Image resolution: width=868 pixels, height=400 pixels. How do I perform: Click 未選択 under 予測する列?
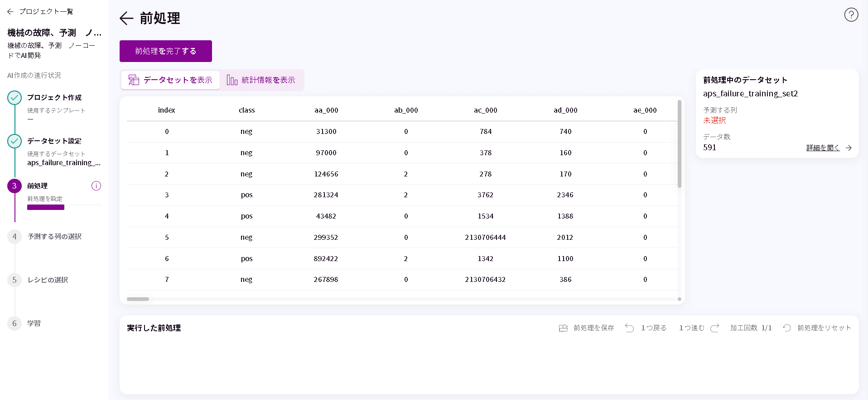tap(714, 120)
